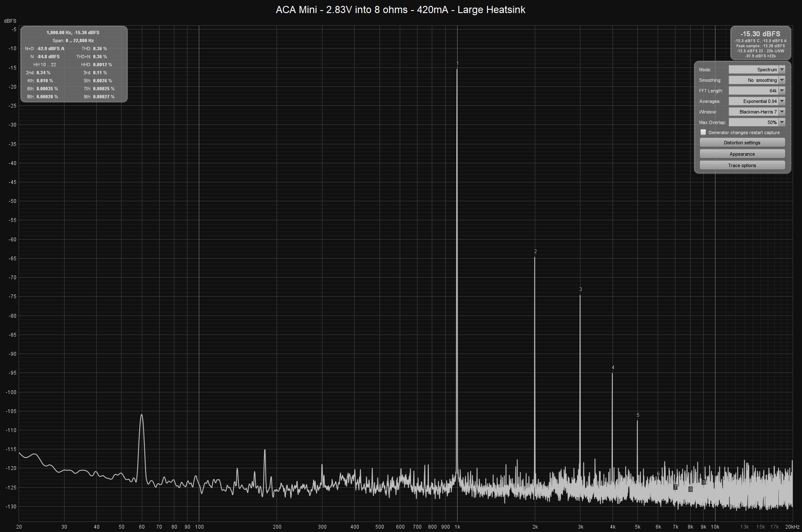
Task: Click the Trace options button
Action: click(742, 165)
